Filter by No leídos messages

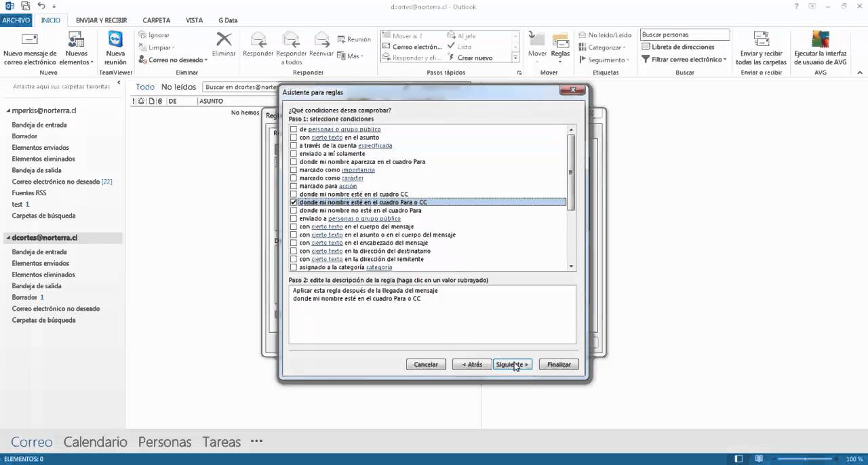click(178, 87)
